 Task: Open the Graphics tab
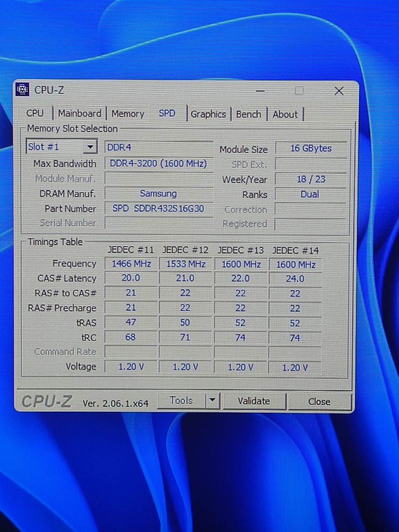pos(208,114)
